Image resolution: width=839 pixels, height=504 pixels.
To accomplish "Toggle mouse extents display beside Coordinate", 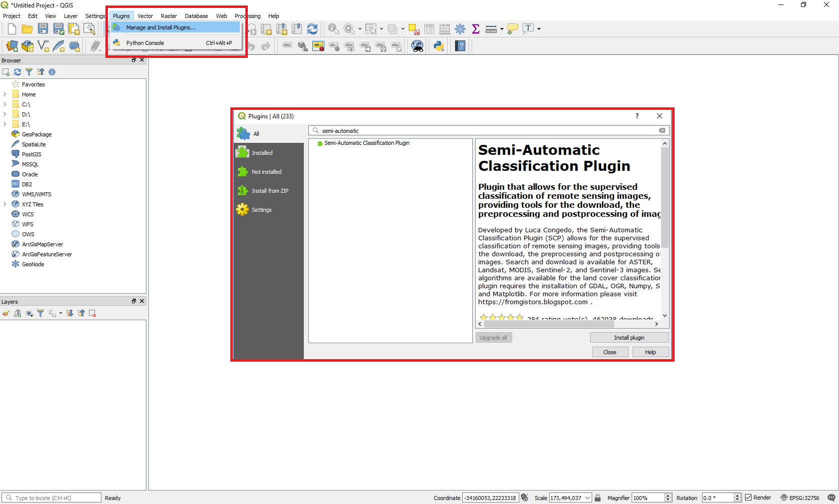I will pyautogui.click(x=524, y=498).
